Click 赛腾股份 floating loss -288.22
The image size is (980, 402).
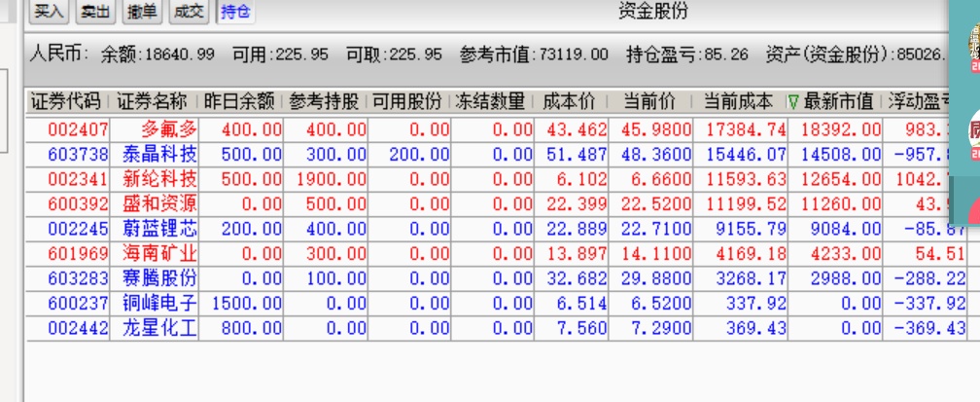click(x=929, y=278)
